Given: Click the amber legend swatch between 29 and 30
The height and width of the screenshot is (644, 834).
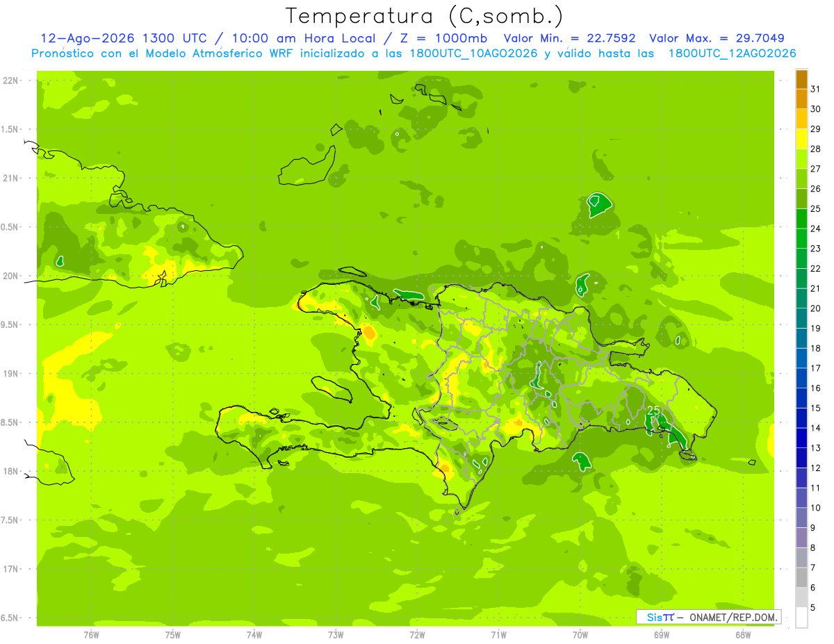Looking at the screenshot, I should tap(801, 119).
